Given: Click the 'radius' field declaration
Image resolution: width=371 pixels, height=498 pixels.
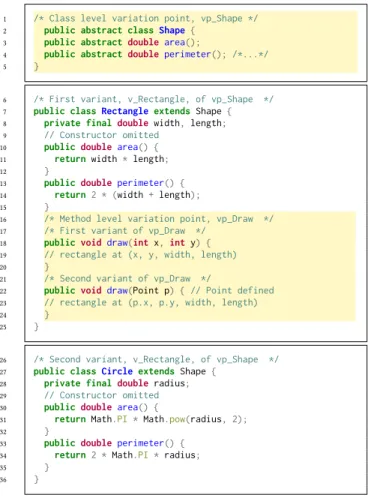Looking at the screenshot, I should (117, 383).
